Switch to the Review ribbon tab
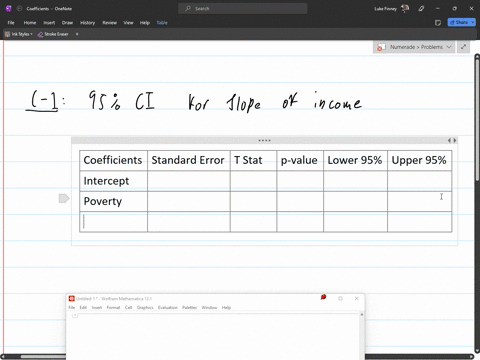 point(109,23)
